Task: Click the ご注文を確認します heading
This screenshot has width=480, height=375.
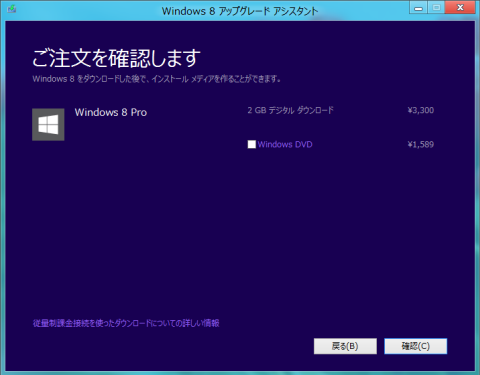Action: point(117,58)
